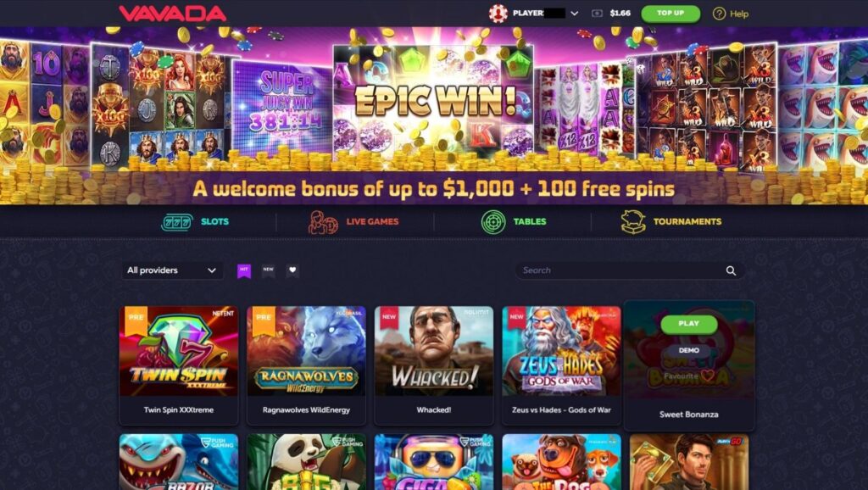
Task: Click the Tables roulette icon
Action: [492, 222]
